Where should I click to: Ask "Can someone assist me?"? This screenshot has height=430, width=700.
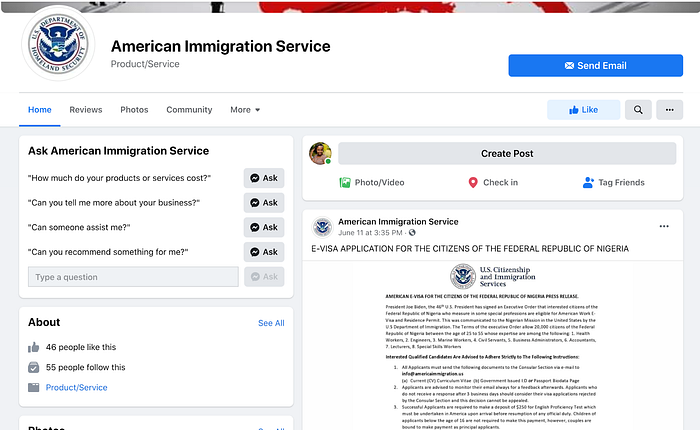[x=264, y=227]
